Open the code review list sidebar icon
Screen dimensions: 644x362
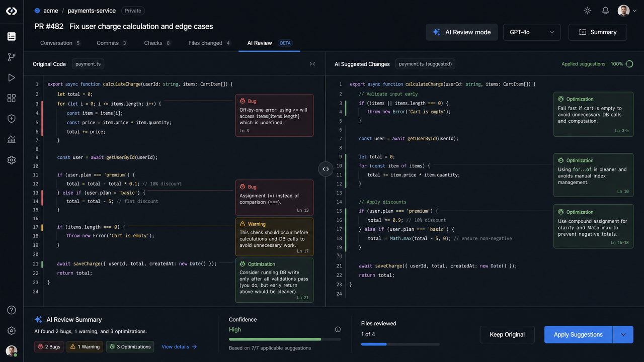[12, 36]
